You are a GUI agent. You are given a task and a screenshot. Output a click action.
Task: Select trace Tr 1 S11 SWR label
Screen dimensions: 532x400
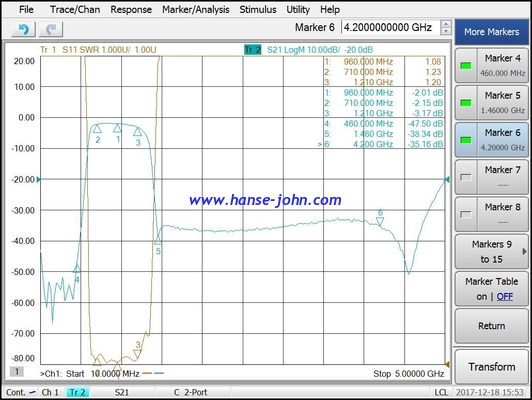click(98, 50)
